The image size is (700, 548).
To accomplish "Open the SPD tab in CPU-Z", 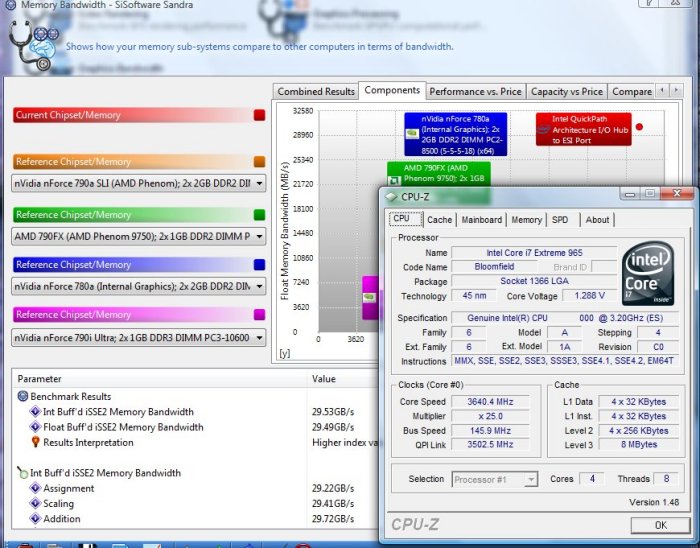I will pos(560,220).
